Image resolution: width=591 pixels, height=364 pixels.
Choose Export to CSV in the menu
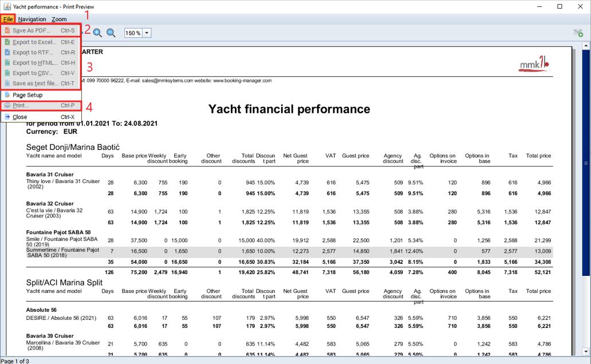coord(41,73)
